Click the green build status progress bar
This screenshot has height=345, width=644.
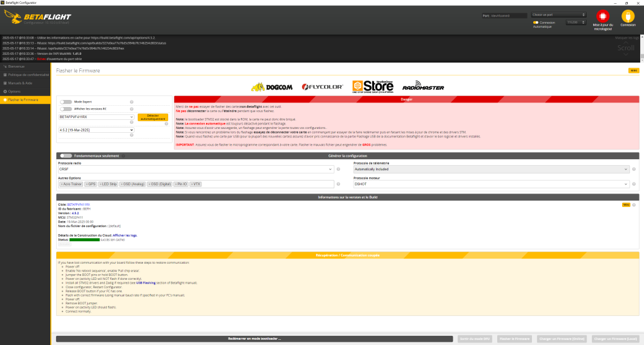tap(84, 240)
